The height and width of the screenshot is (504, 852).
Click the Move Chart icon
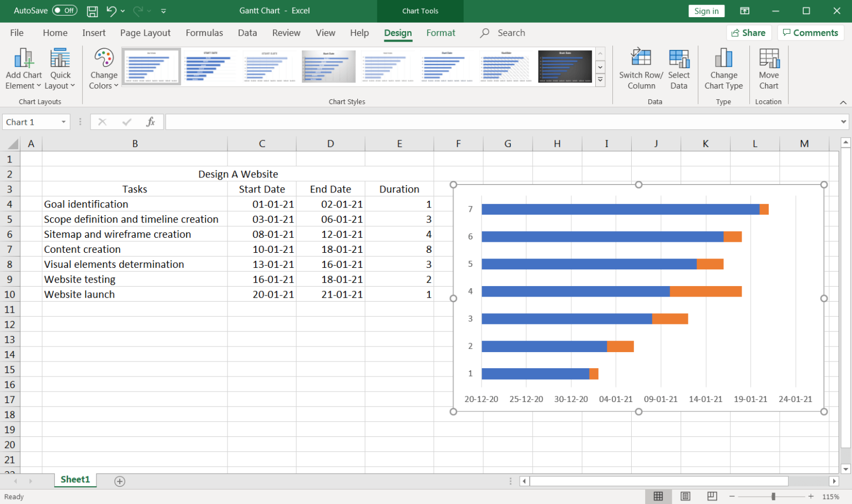(769, 68)
